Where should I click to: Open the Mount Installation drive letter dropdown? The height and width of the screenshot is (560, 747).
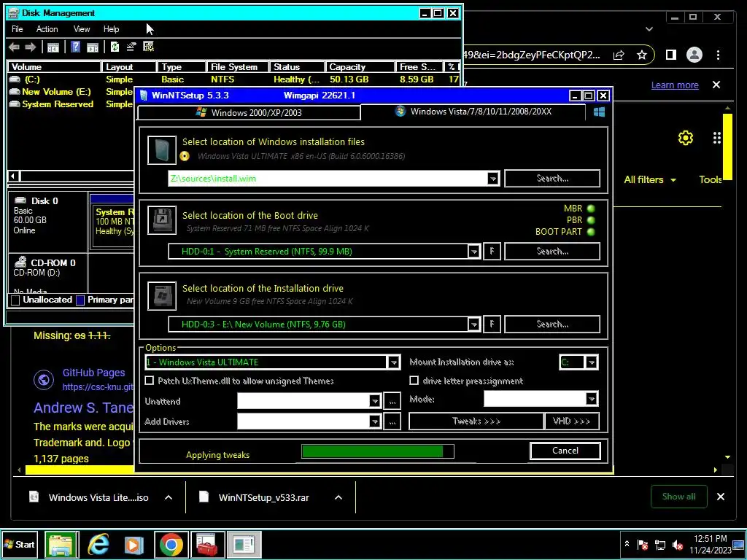(x=591, y=362)
